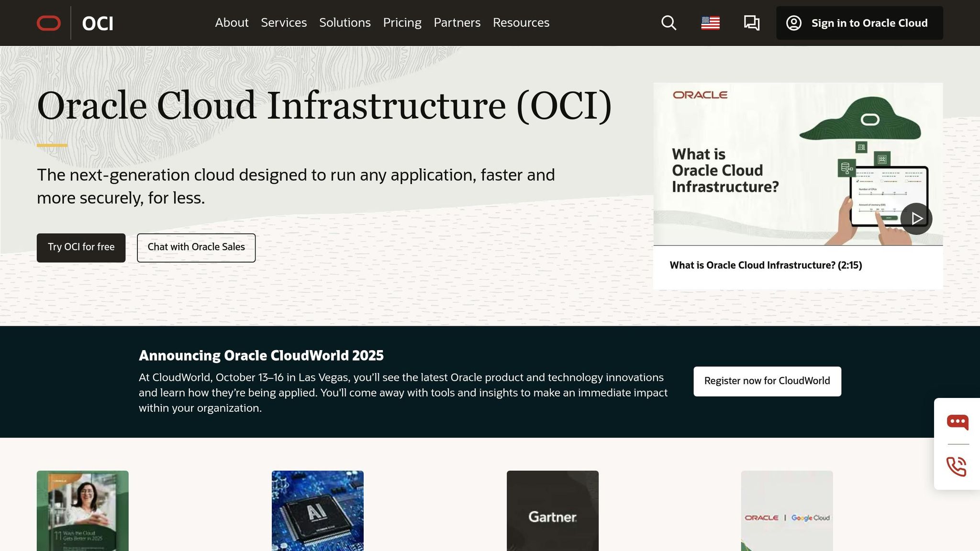Click the CloudWorld October 13–16 description text
Image resolution: width=980 pixels, height=551 pixels.
403,393
